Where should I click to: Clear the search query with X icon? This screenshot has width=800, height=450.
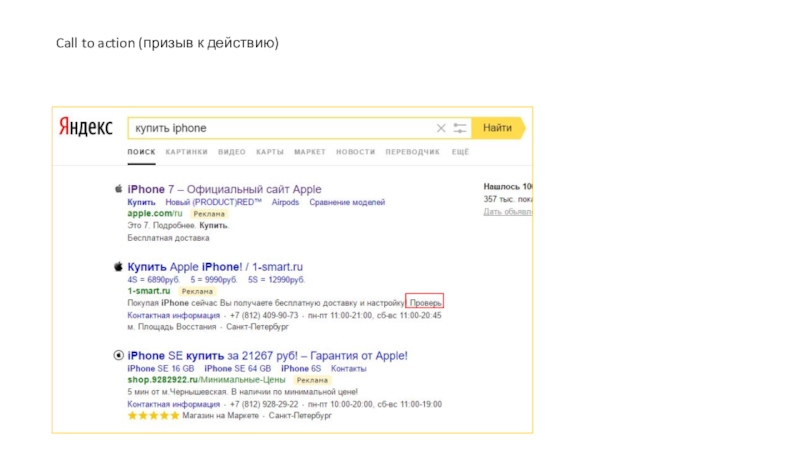click(x=441, y=128)
